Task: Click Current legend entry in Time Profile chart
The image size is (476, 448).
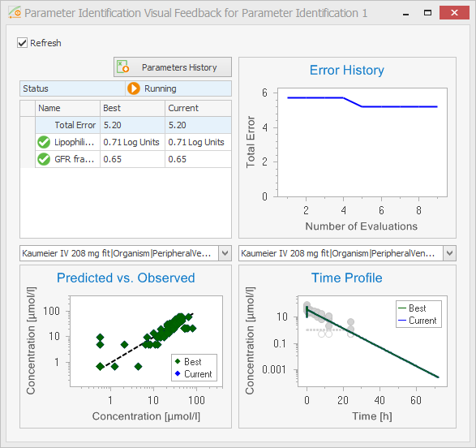Action: pos(417,321)
